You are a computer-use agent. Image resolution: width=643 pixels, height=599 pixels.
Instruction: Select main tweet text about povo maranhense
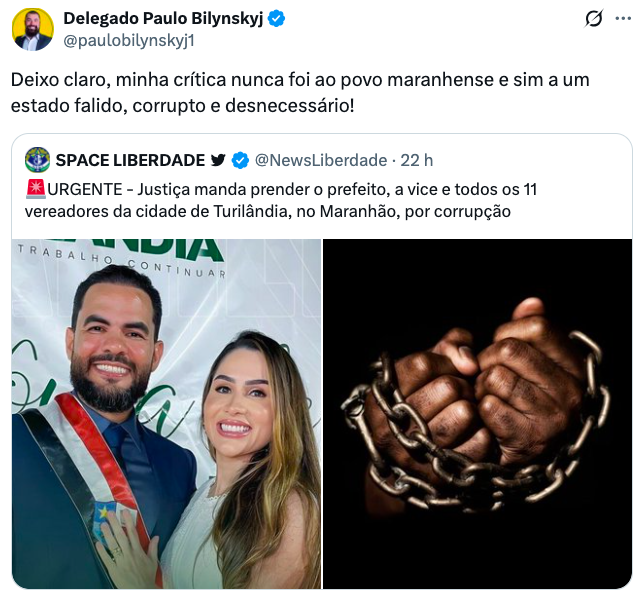click(x=300, y=93)
